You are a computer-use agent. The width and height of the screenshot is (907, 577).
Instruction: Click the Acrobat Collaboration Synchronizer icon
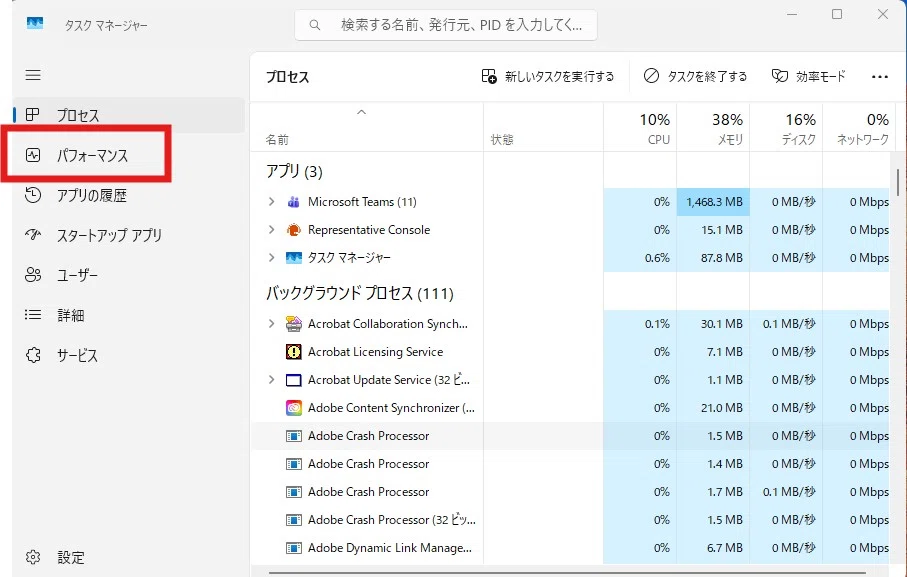pos(294,324)
